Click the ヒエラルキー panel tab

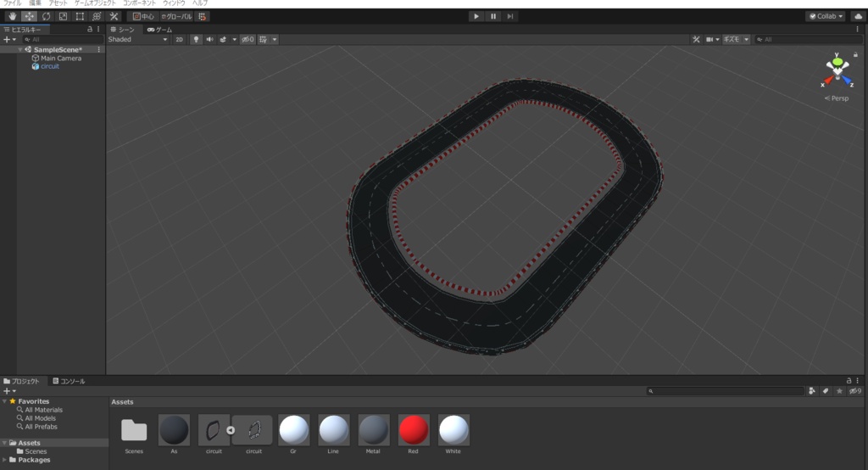23,30
